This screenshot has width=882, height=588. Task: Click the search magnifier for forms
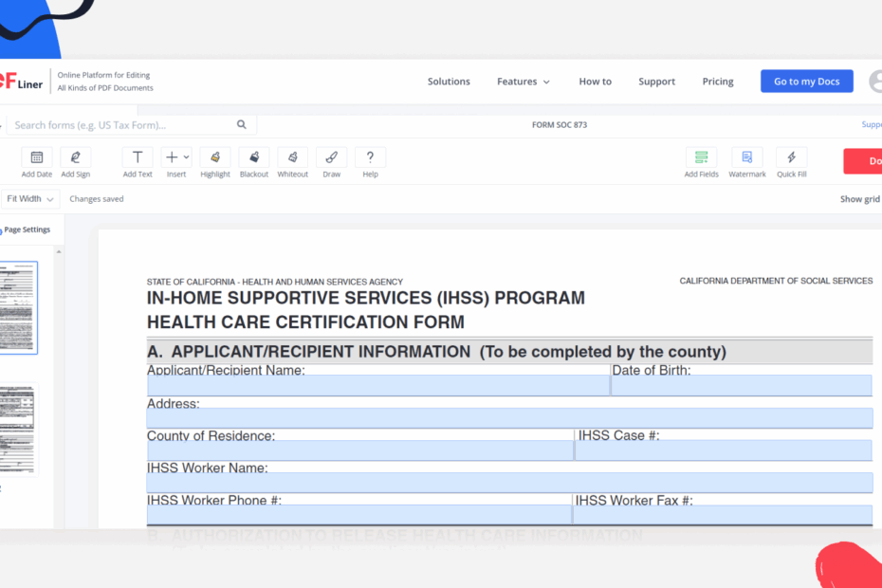point(241,124)
